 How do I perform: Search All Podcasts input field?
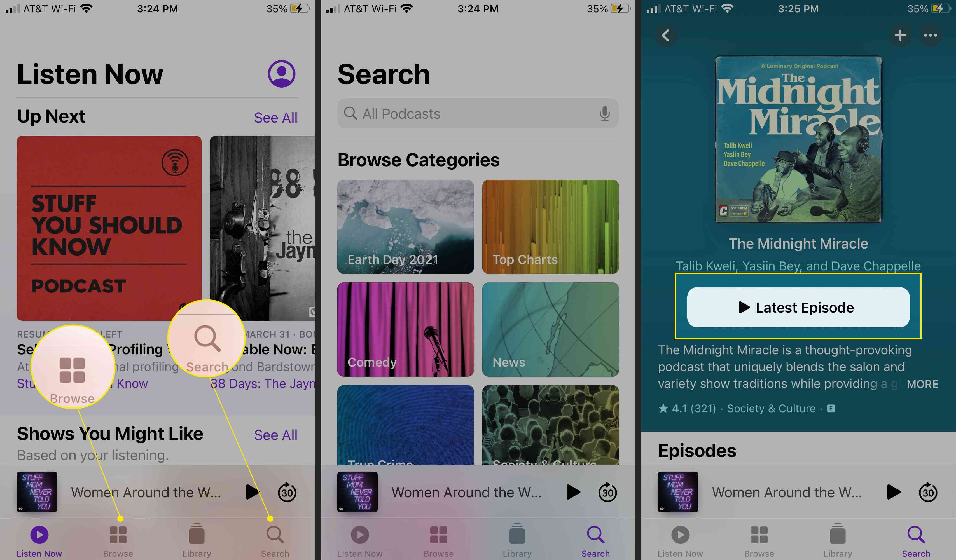tap(477, 113)
